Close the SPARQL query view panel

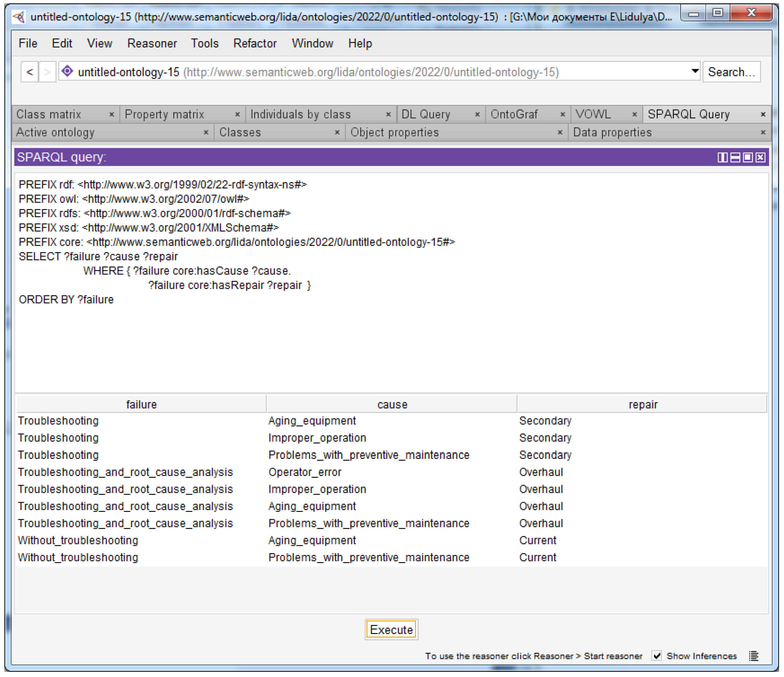[x=761, y=157]
